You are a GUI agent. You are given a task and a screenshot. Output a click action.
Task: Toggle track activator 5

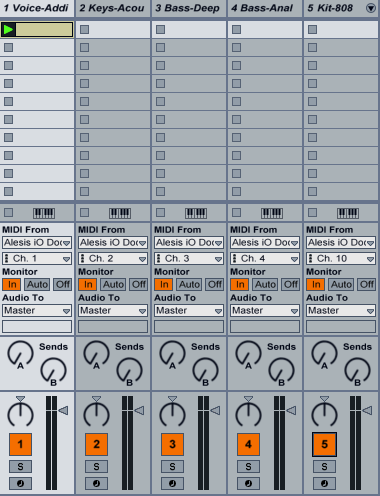324,444
